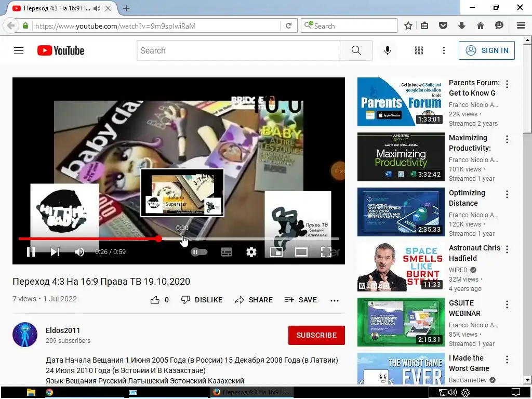Go to YouTube home via logo
Screen dimensions: 532x399
(x=61, y=50)
